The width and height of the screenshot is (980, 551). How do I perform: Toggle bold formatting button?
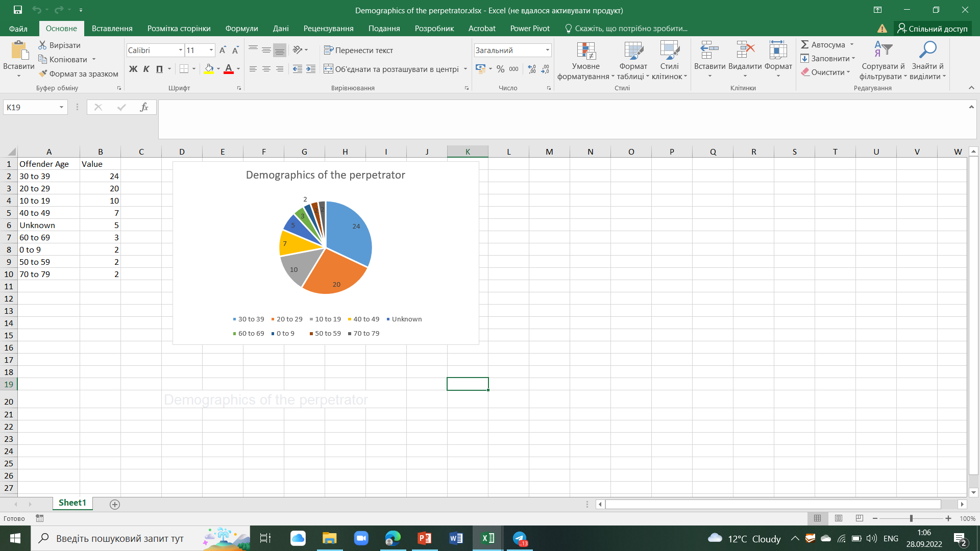point(133,69)
